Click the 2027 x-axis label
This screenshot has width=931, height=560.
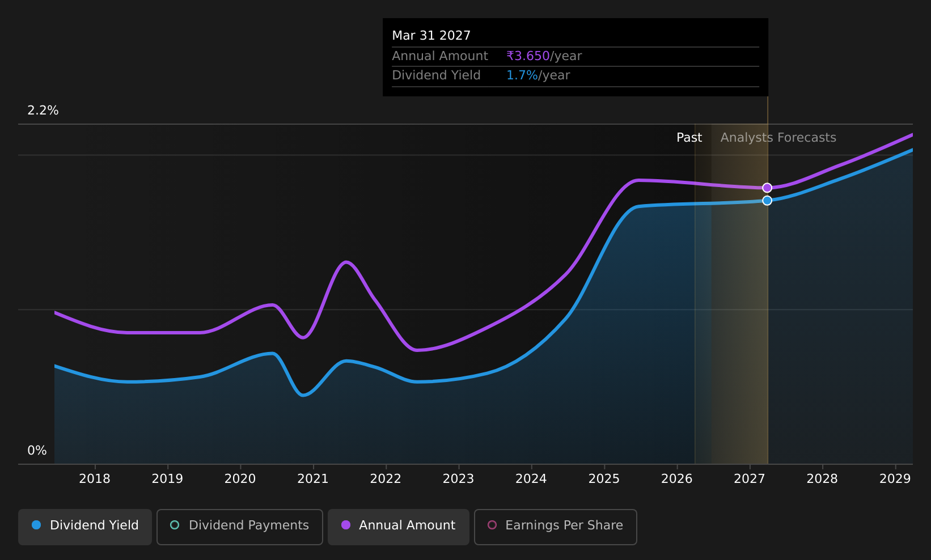pyautogui.click(x=750, y=479)
